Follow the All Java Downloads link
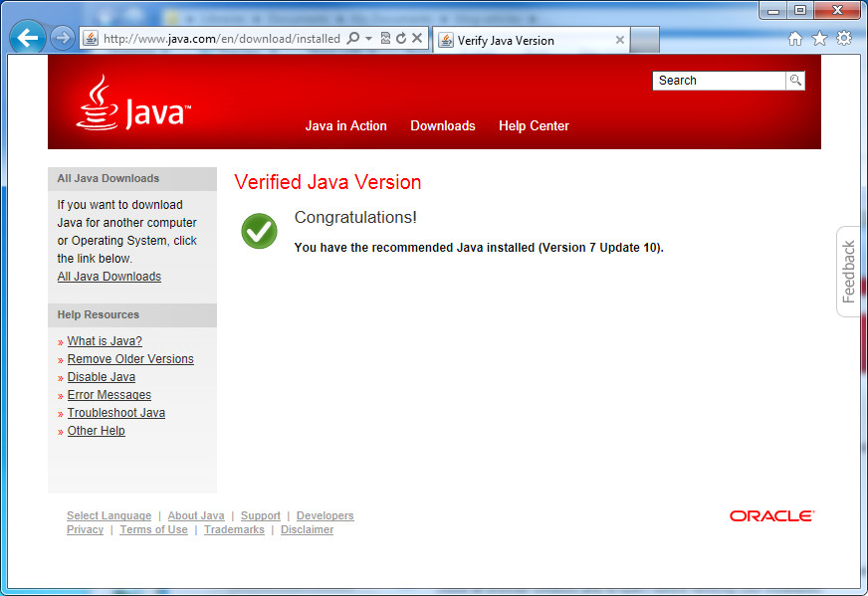The height and width of the screenshot is (596, 868). (108, 276)
